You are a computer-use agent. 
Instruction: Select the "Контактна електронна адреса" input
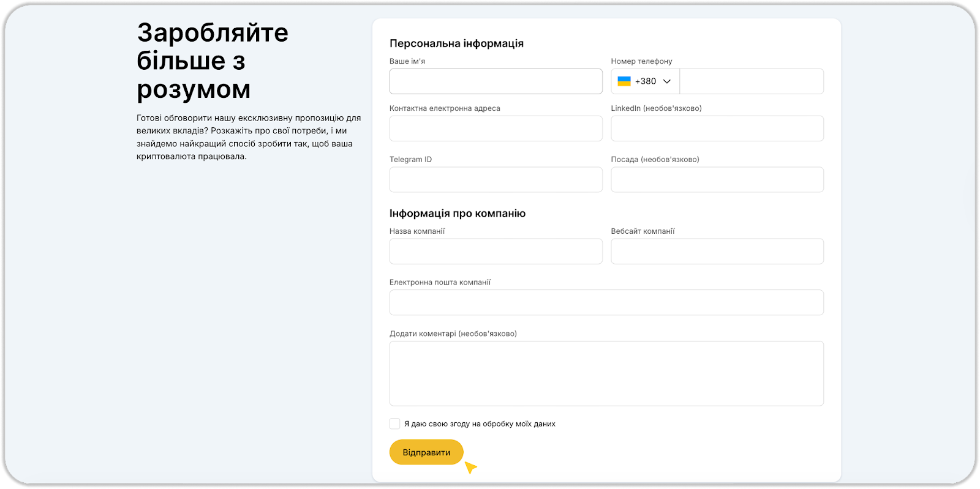click(x=496, y=129)
